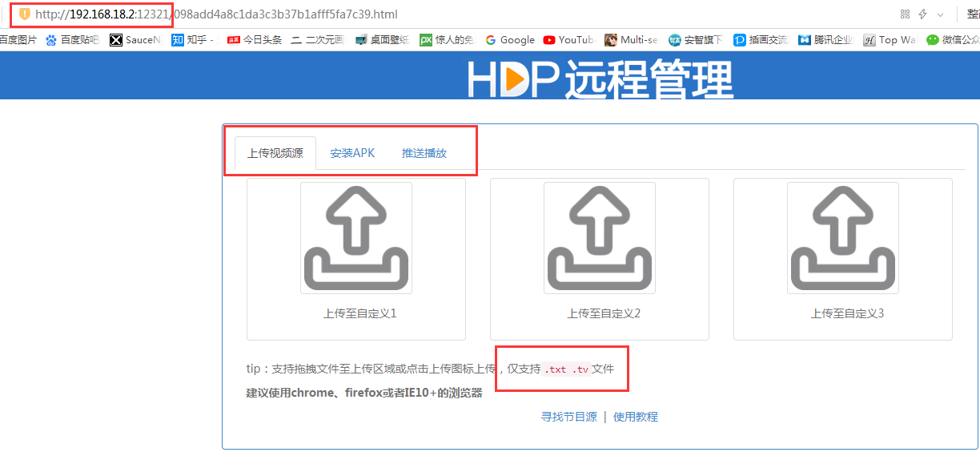Switch to the 安装APK tab
The image size is (980, 452).
[x=352, y=153]
